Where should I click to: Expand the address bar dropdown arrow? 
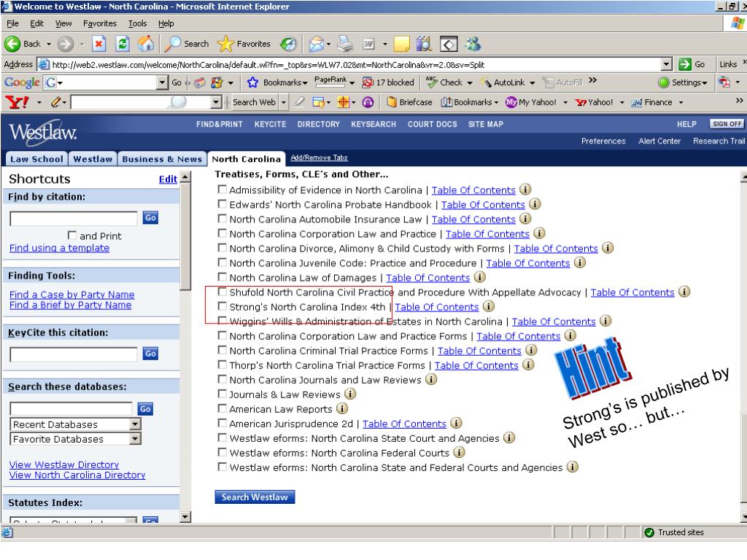click(667, 64)
